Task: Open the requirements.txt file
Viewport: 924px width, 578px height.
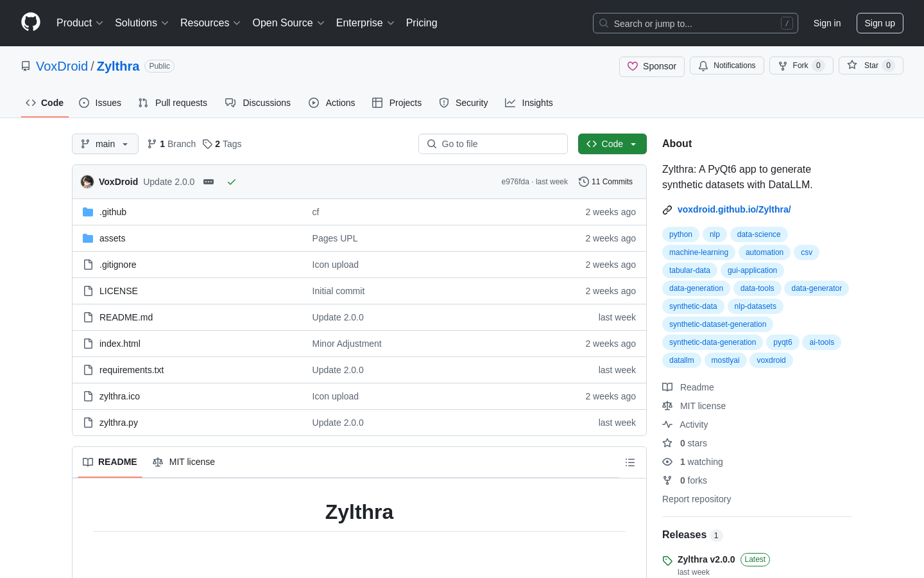Action: [x=132, y=370]
